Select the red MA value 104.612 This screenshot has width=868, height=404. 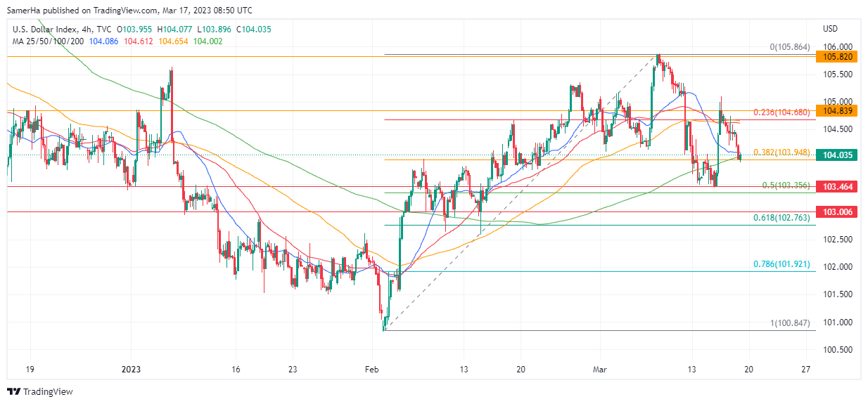(139, 41)
